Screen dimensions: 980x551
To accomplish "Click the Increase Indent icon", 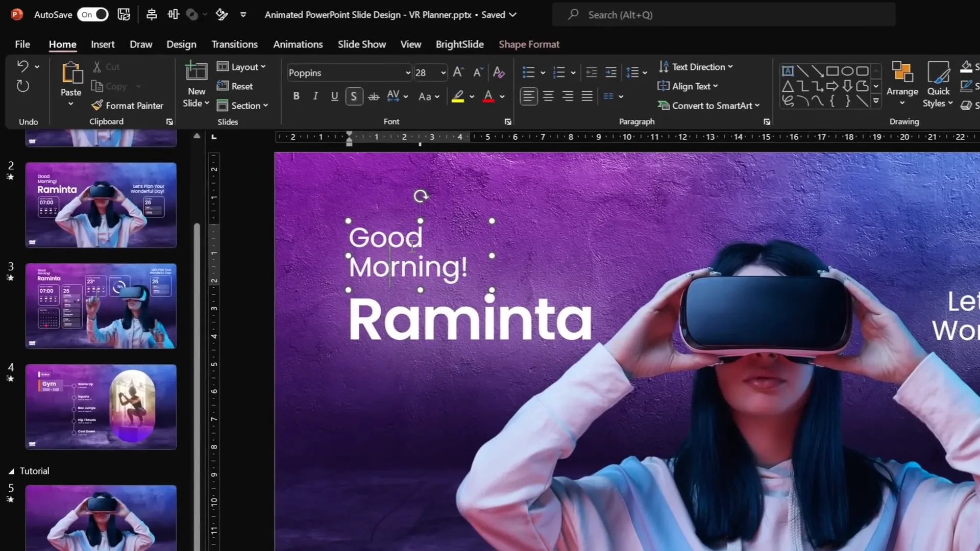I will (611, 72).
